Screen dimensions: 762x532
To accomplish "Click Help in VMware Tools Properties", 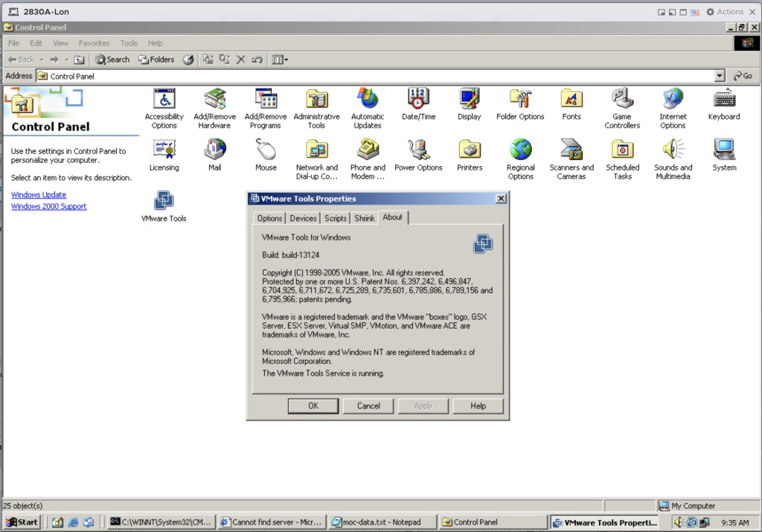I will point(478,406).
